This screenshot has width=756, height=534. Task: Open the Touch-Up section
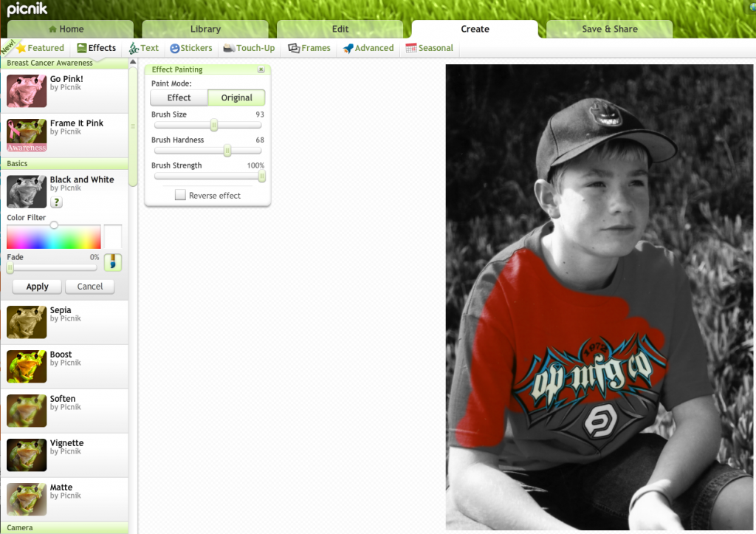tap(249, 48)
